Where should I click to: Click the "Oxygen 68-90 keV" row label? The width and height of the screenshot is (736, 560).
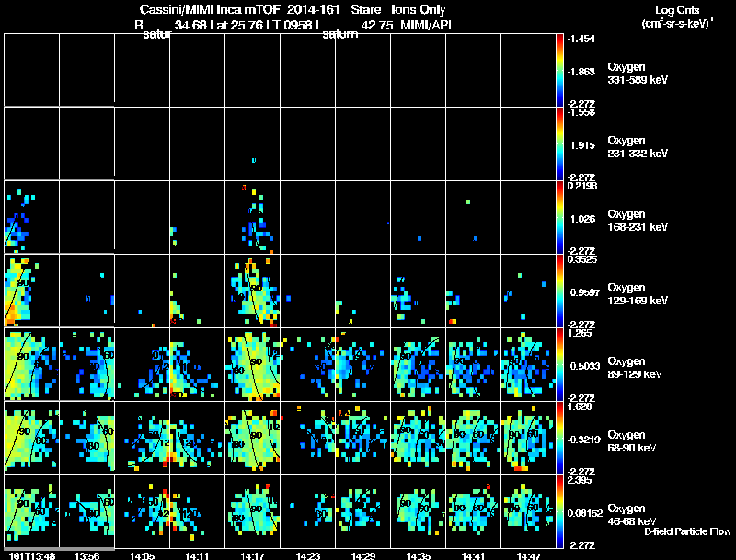pos(632,441)
